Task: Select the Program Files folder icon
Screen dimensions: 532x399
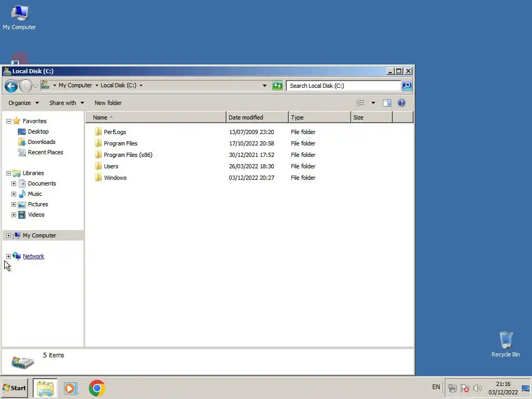Action: (x=98, y=143)
